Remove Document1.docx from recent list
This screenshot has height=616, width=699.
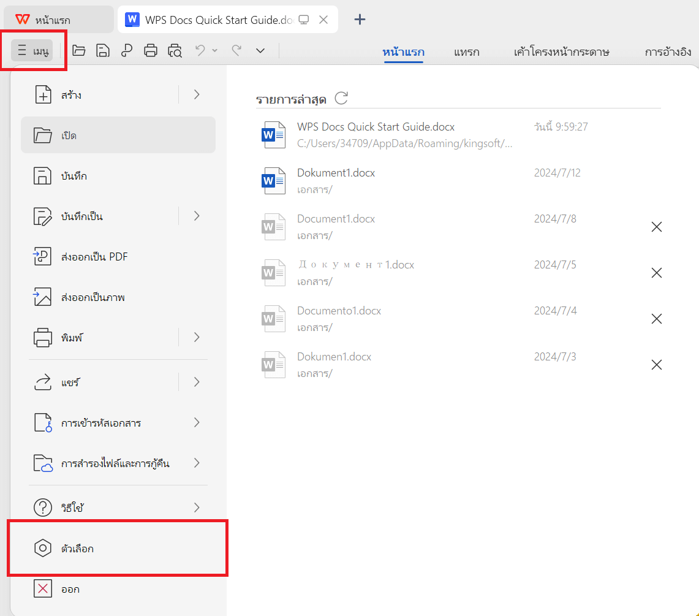pos(656,227)
